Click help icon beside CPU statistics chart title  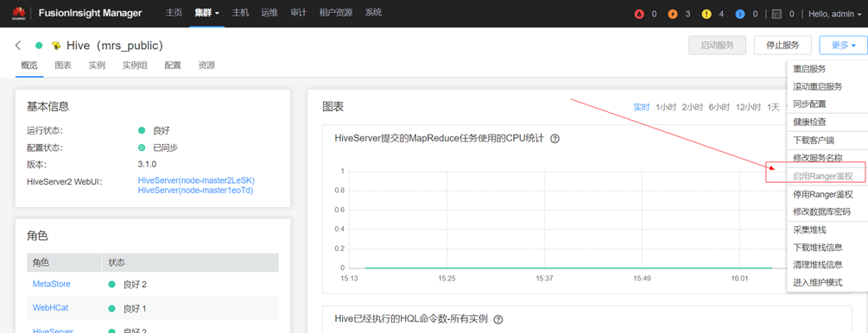point(554,138)
